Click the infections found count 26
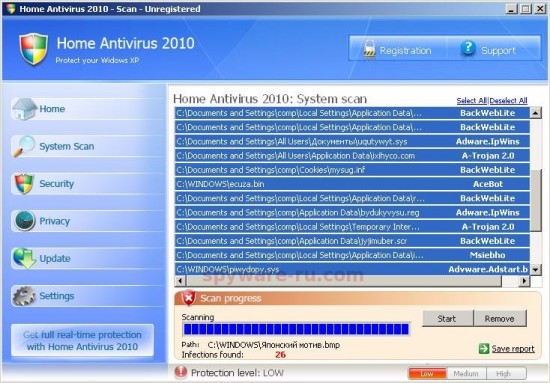The image size is (550, 383). (x=280, y=355)
